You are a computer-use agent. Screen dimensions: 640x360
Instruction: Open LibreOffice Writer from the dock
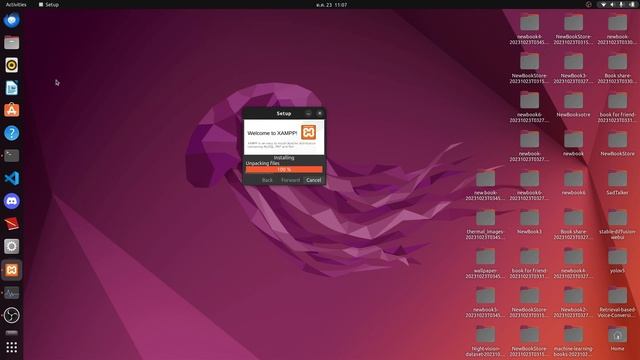pos(11,88)
